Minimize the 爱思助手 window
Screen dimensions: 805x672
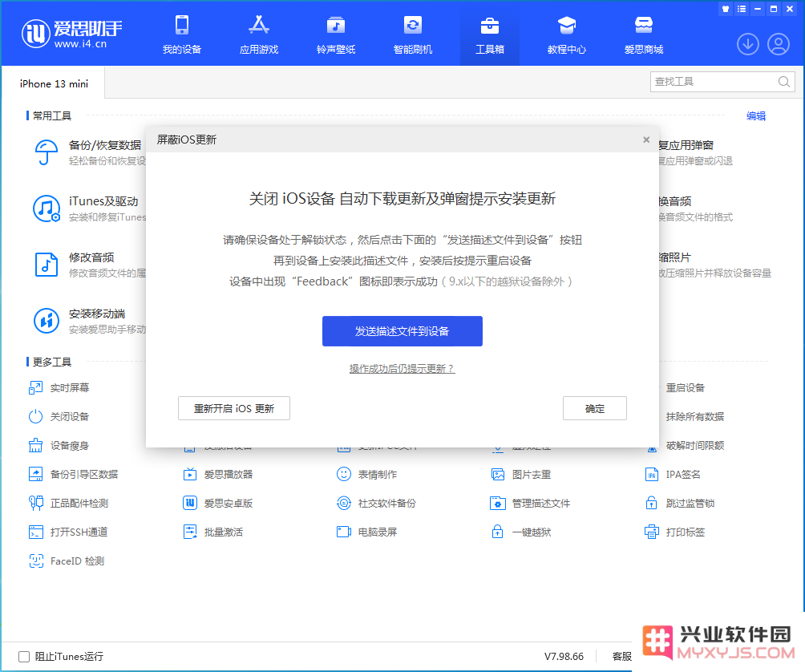pyautogui.click(x=757, y=9)
